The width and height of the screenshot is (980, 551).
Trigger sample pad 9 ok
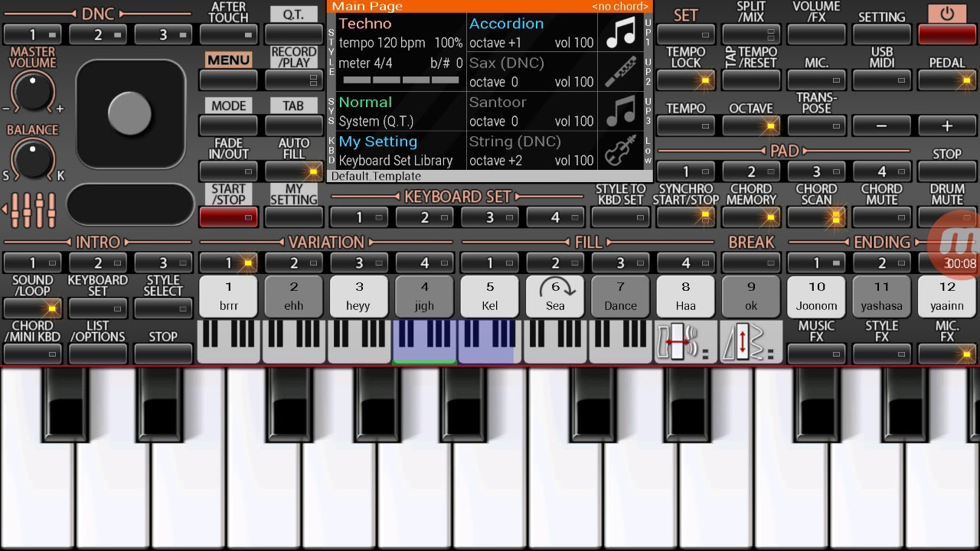(751, 296)
